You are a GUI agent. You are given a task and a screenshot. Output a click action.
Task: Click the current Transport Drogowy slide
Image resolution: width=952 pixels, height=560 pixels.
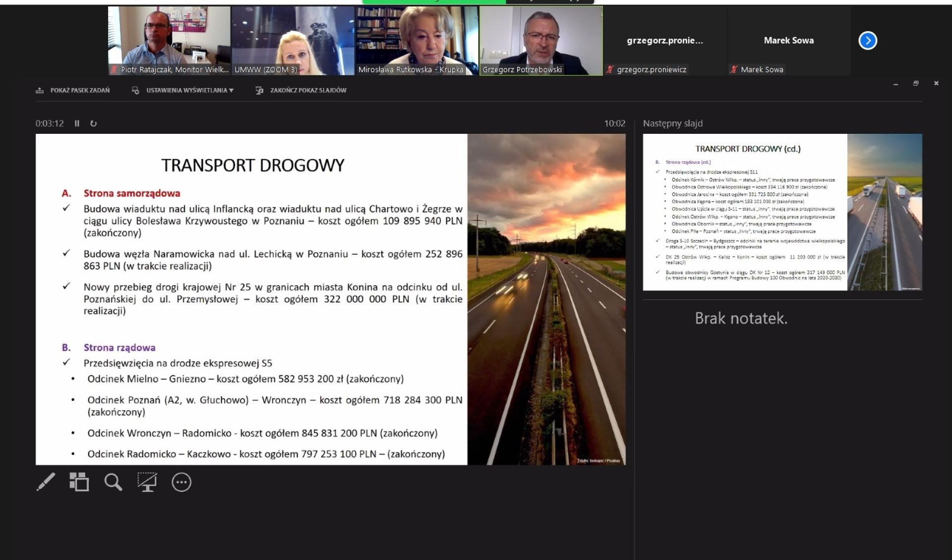click(330, 299)
